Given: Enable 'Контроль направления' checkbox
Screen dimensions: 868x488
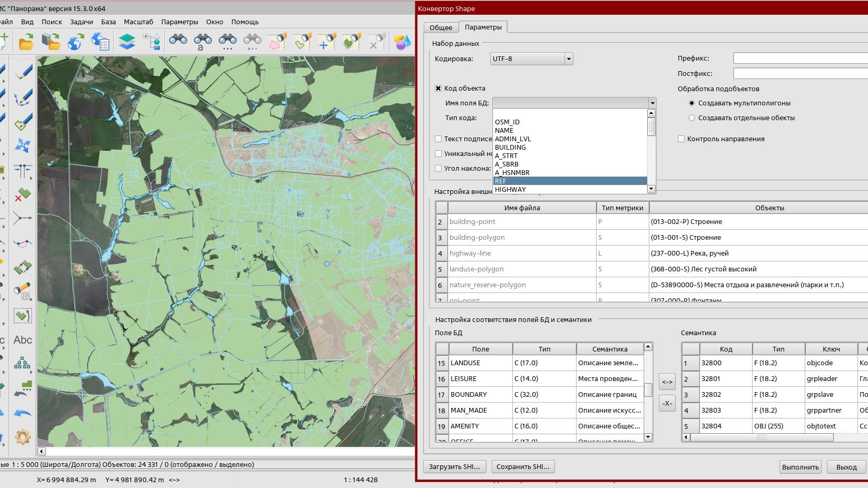Looking at the screenshot, I should [x=681, y=139].
